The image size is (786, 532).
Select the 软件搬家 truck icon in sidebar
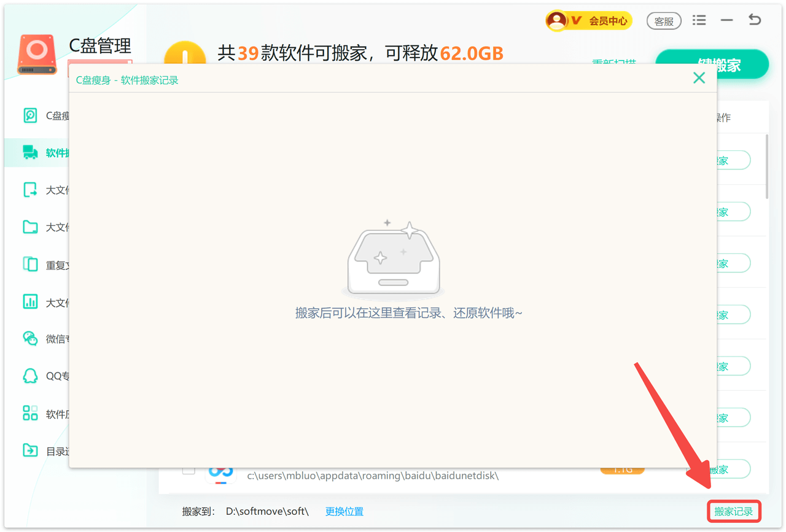[30, 152]
